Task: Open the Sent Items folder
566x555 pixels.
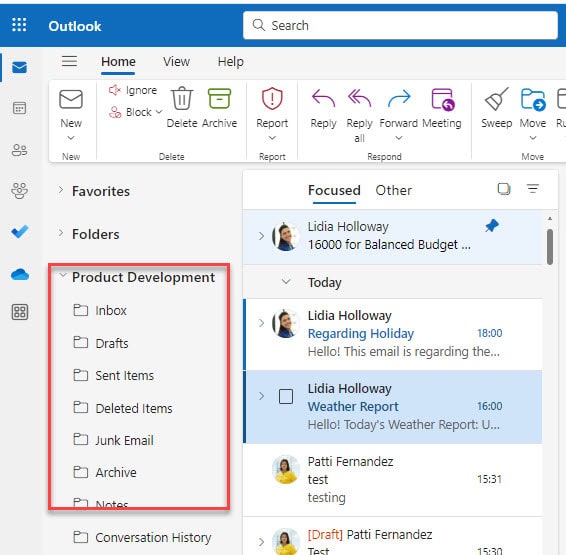Action: click(x=114, y=376)
